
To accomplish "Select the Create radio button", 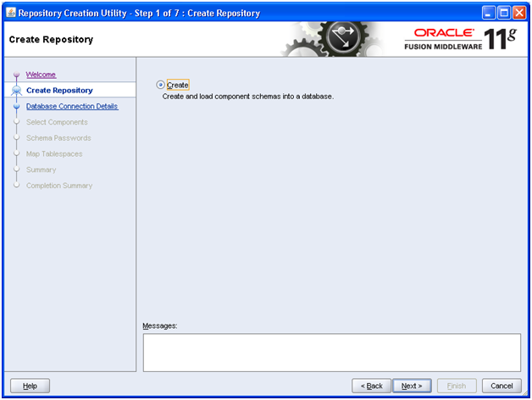I will pyautogui.click(x=160, y=85).
